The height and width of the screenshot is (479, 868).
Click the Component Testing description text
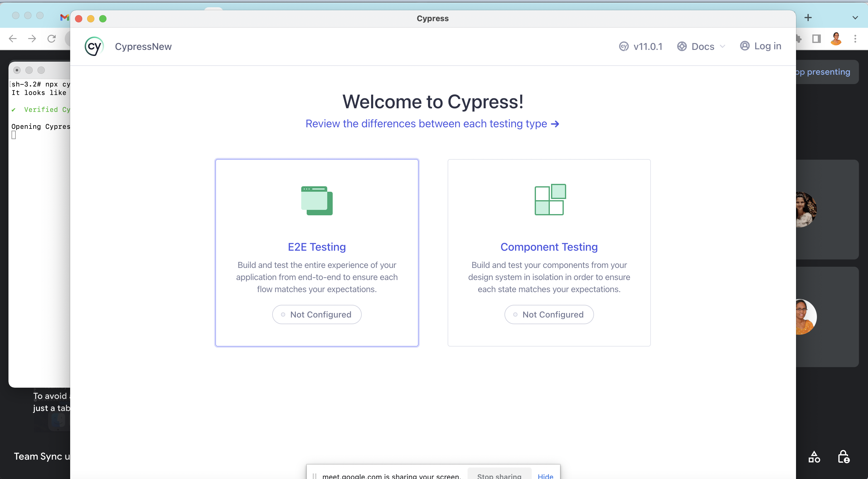click(x=549, y=277)
